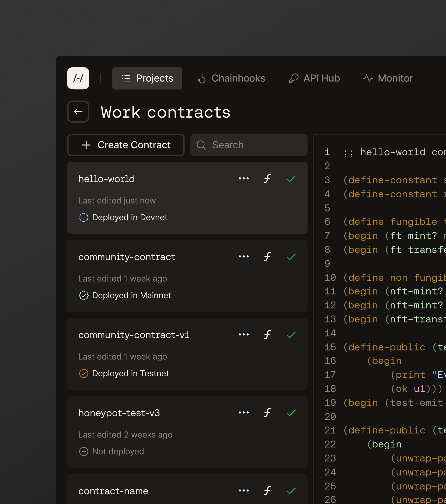This screenshot has width=446, height=504.
Task: Click 'Last edited just now' text
Action: click(x=117, y=201)
